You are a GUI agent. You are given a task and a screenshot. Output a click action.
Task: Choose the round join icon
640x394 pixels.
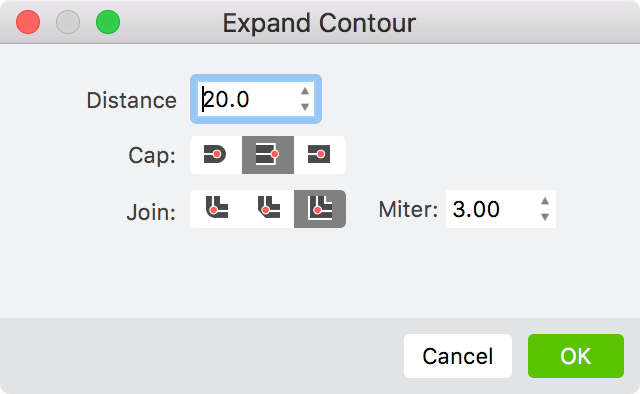point(216,209)
